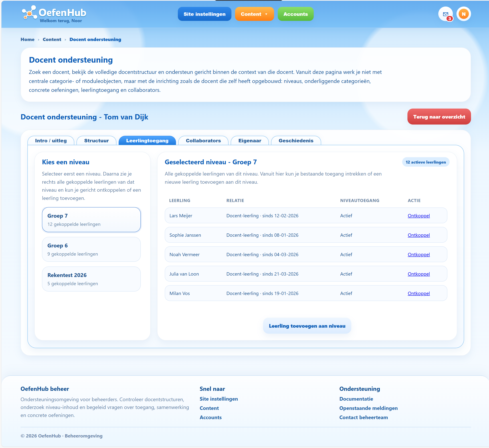Expand the Content dropdown arrow
Screen dimensions: 489x448
(x=266, y=14)
